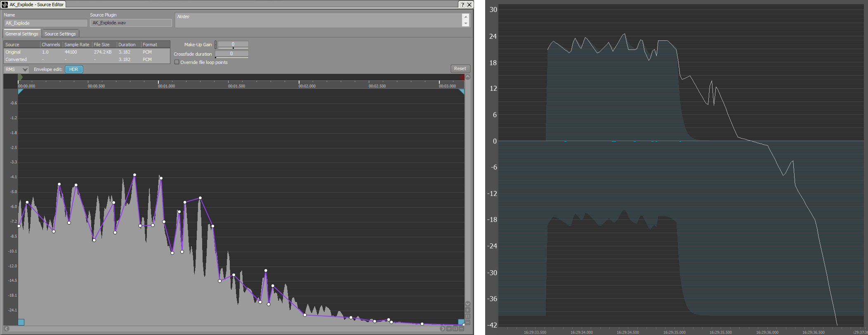
Task: Click the vertical zoom in plus button
Action: coord(468,310)
